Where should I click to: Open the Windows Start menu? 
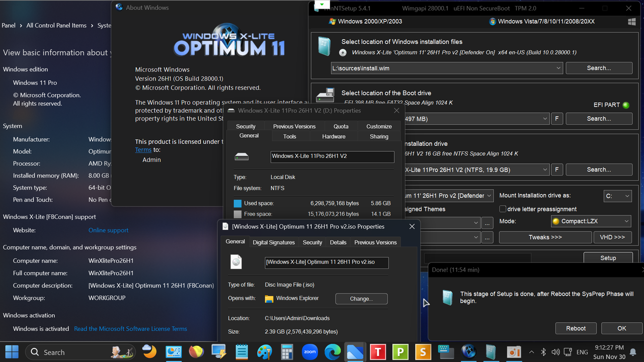[x=11, y=352]
